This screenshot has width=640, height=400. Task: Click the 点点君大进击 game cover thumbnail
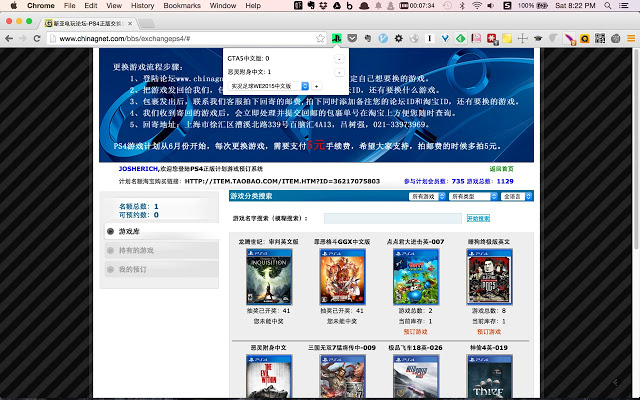416,277
